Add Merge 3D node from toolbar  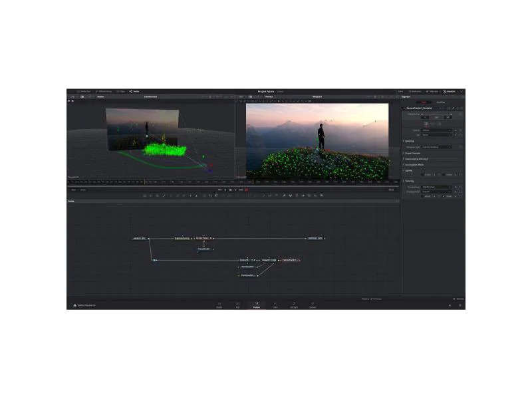[303, 196]
